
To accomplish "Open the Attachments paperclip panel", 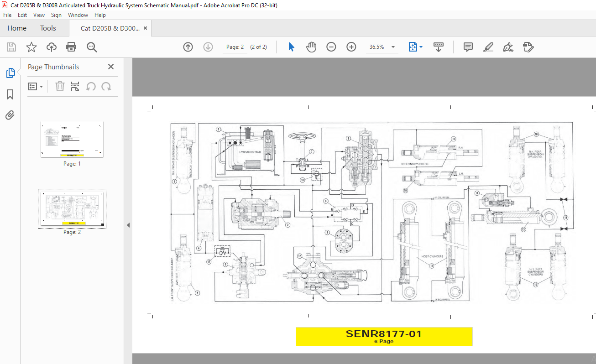I will click(x=10, y=115).
